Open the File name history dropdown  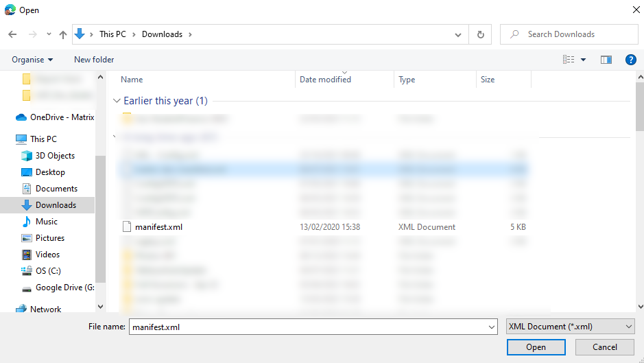[x=491, y=327]
